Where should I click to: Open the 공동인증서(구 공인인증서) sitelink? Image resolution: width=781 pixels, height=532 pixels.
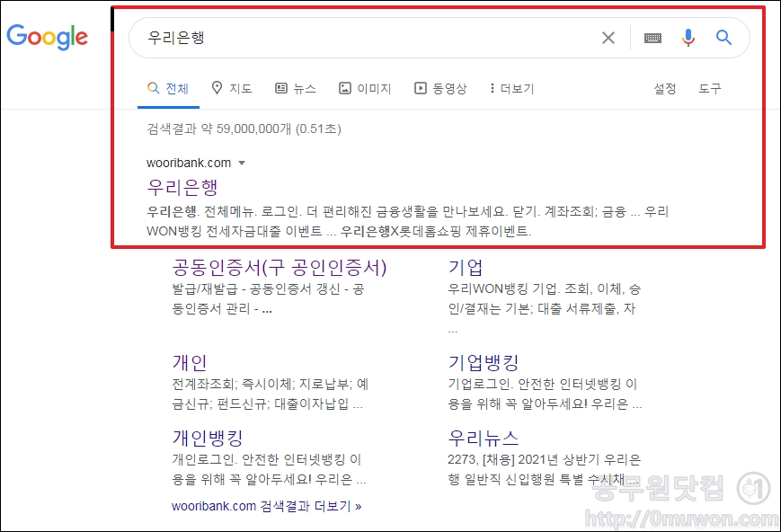280,268
